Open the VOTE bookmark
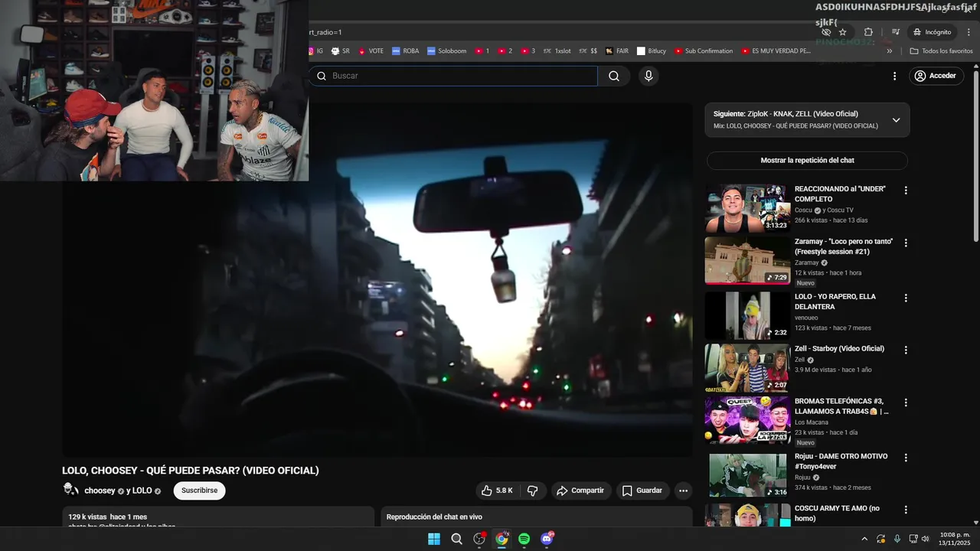The height and width of the screenshot is (551, 980). tap(371, 51)
